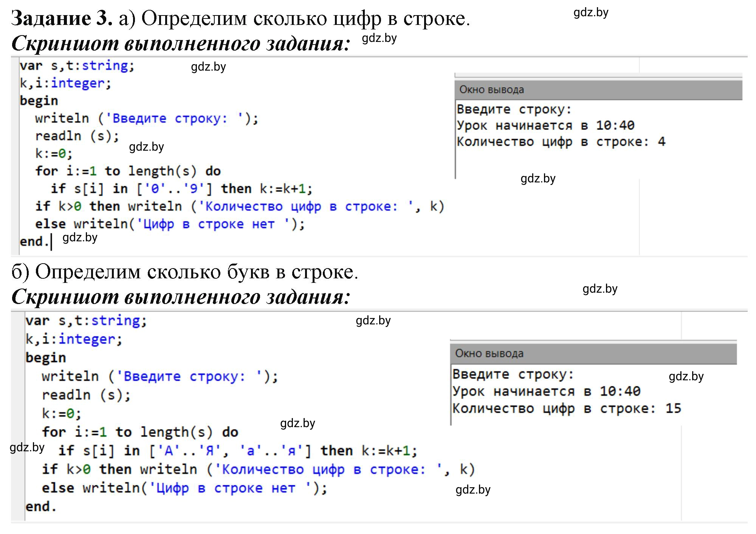Click 'Введите строку:' in second output window
The width and height of the screenshot is (756, 534).
513,375
